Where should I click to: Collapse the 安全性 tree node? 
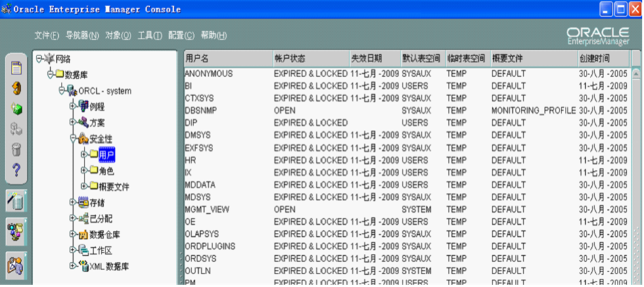tap(73, 139)
